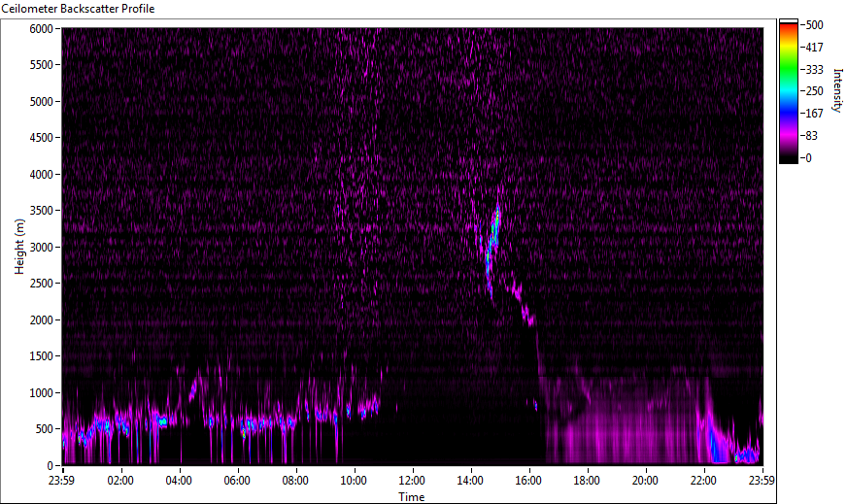Select the 10:00 time axis marker

click(x=354, y=481)
